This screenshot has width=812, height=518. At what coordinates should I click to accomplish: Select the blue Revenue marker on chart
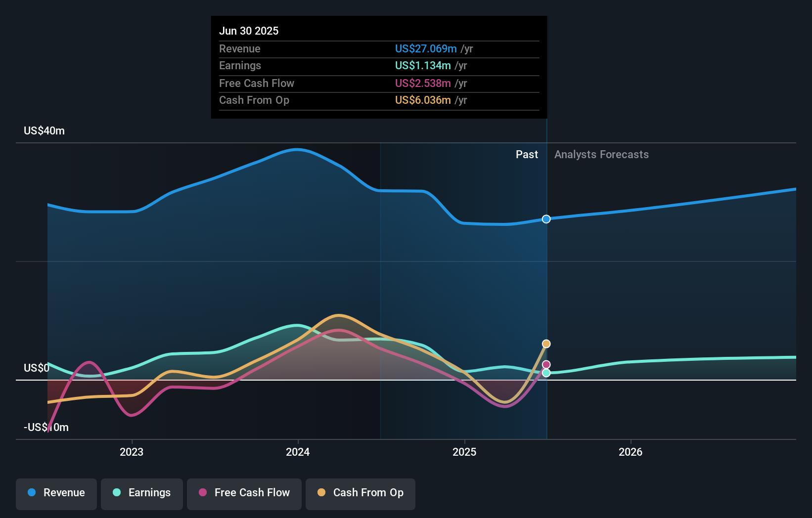click(x=546, y=219)
